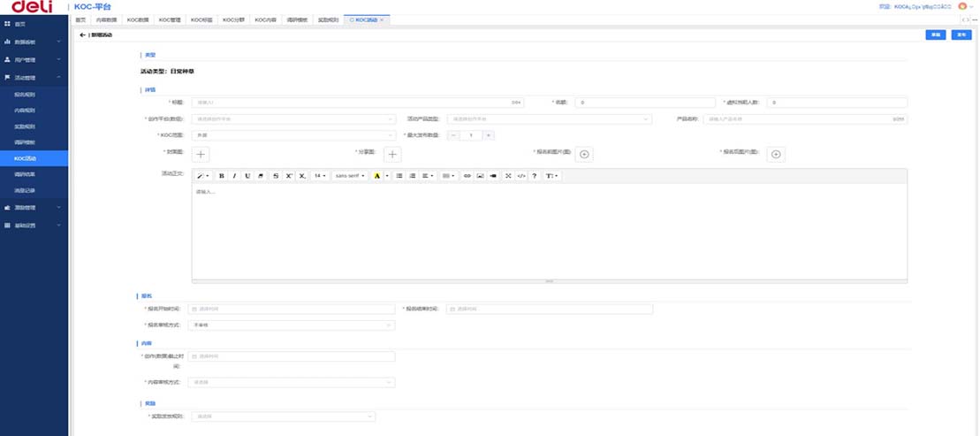Click the insert picture icon in editor
This screenshot has width=980, height=436.
tap(480, 176)
